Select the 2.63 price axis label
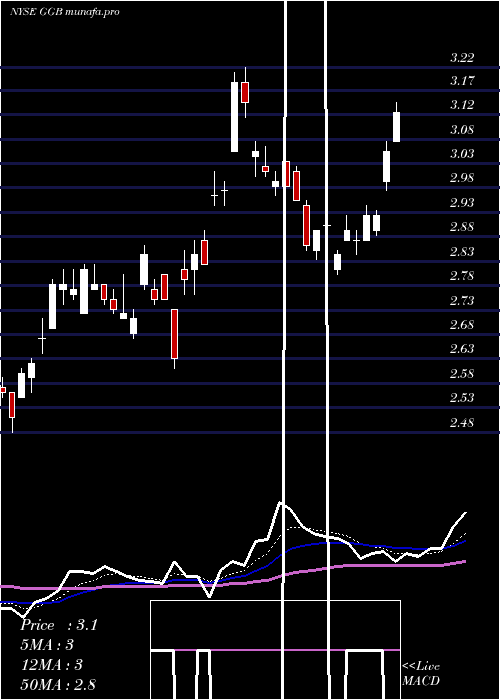Screen dimensions: 500x700 click(462, 348)
